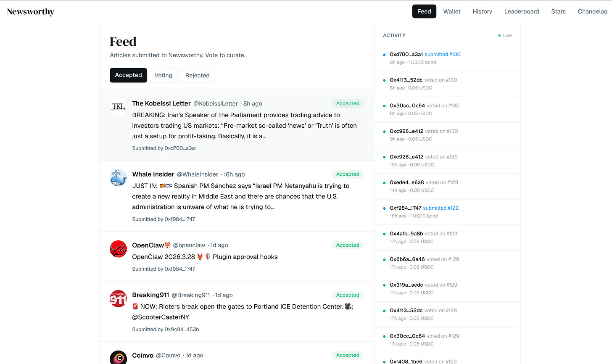Image resolution: width=612 pixels, height=364 pixels.
Task: Click the Accepted badge on OpenClaw post
Action: [x=348, y=245]
